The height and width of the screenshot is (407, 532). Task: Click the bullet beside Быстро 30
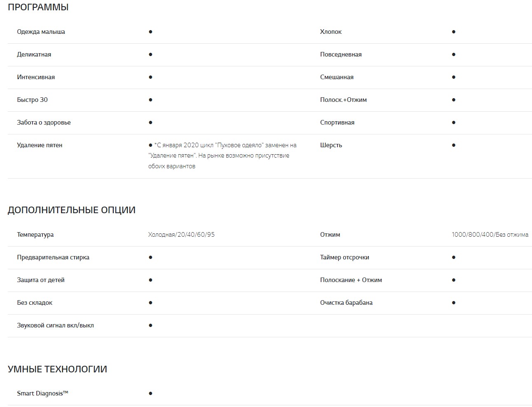click(x=150, y=100)
